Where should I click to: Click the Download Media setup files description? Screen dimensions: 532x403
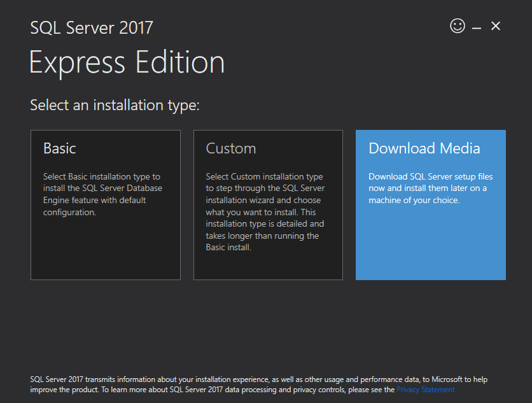coord(430,188)
